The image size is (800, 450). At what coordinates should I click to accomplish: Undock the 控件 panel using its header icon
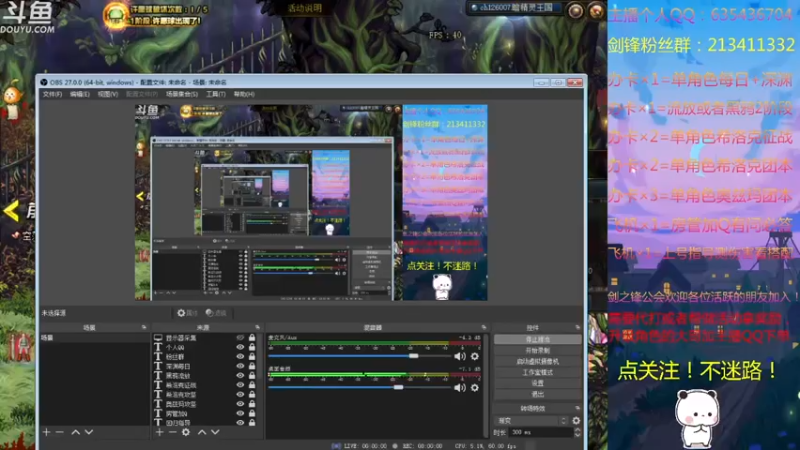pyautogui.click(x=578, y=327)
